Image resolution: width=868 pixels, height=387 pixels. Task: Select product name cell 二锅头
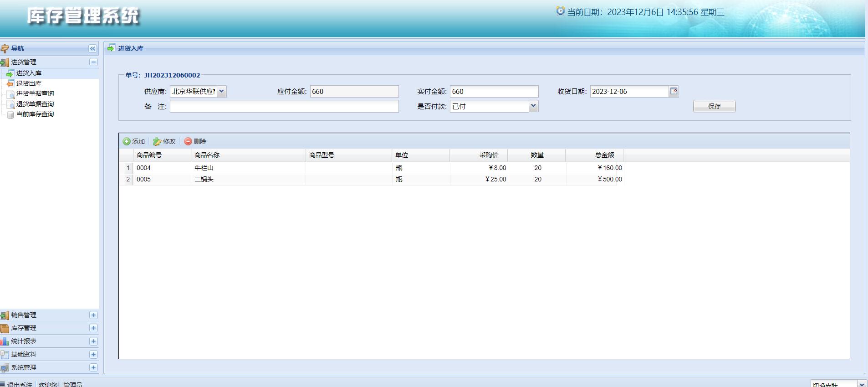point(248,179)
